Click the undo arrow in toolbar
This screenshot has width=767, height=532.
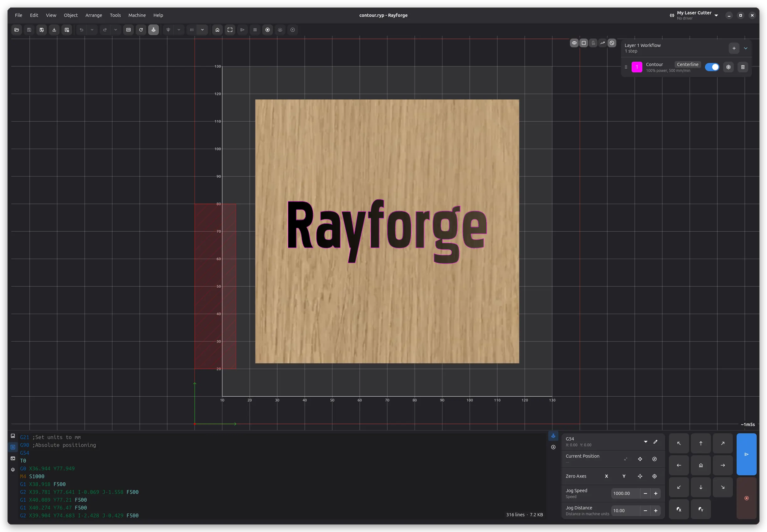pyautogui.click(x=81, y=30)
